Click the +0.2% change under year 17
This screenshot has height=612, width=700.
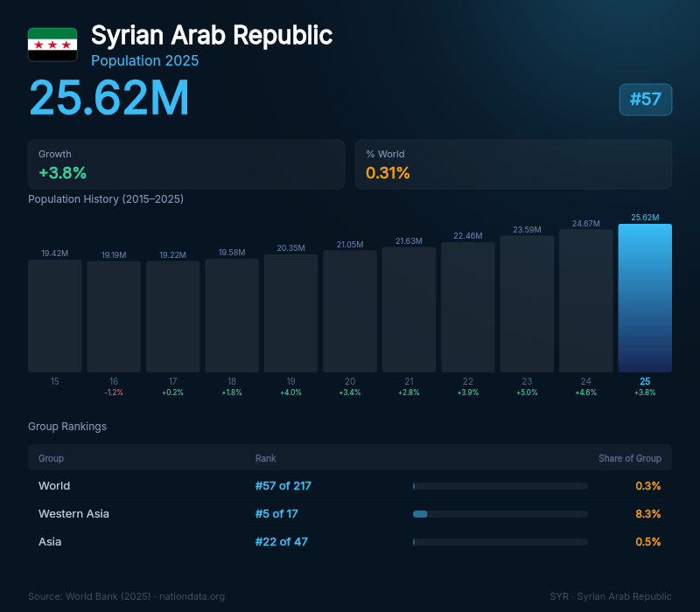172,393
